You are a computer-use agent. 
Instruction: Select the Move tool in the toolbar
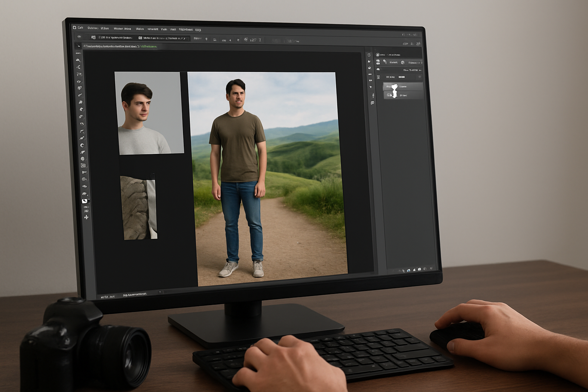81,59
